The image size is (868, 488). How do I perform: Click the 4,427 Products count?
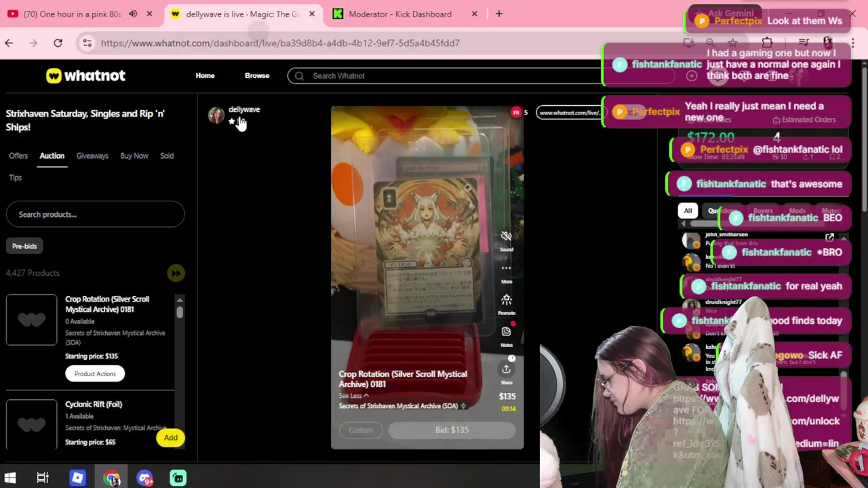[33, 273]
